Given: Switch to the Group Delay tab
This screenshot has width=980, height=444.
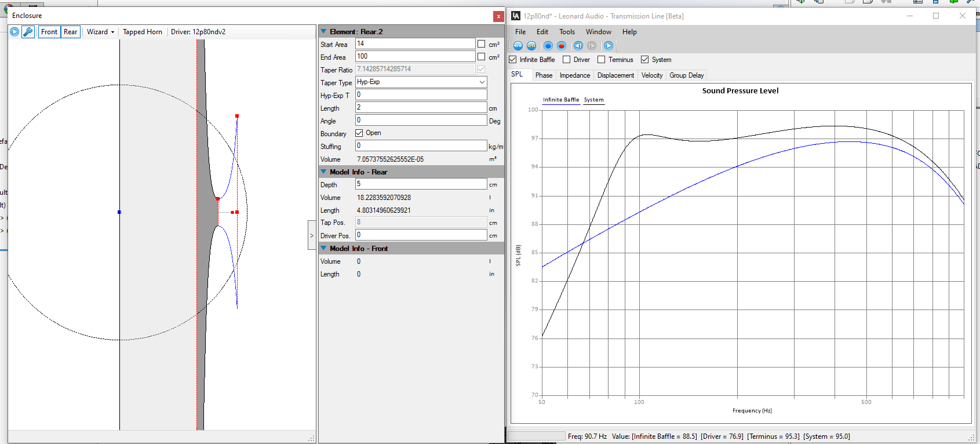Looking at the screenshot, I should click(x=687, y=75).
